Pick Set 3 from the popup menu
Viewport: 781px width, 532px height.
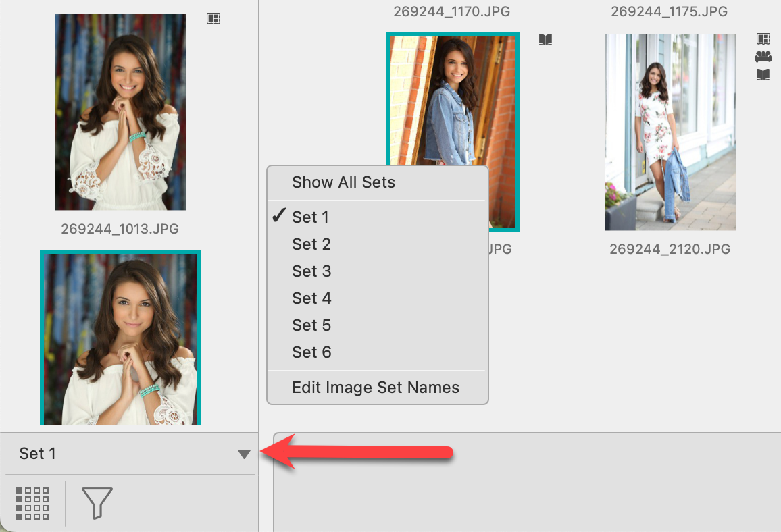pos(311,271)
